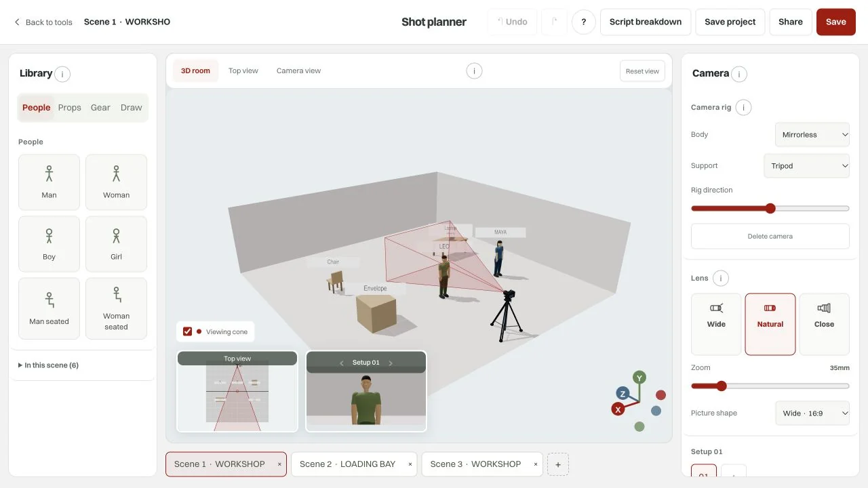Screen dimensions: 868x488
Task: Click the green Y axis gizmo
Action: pos(639,378)
